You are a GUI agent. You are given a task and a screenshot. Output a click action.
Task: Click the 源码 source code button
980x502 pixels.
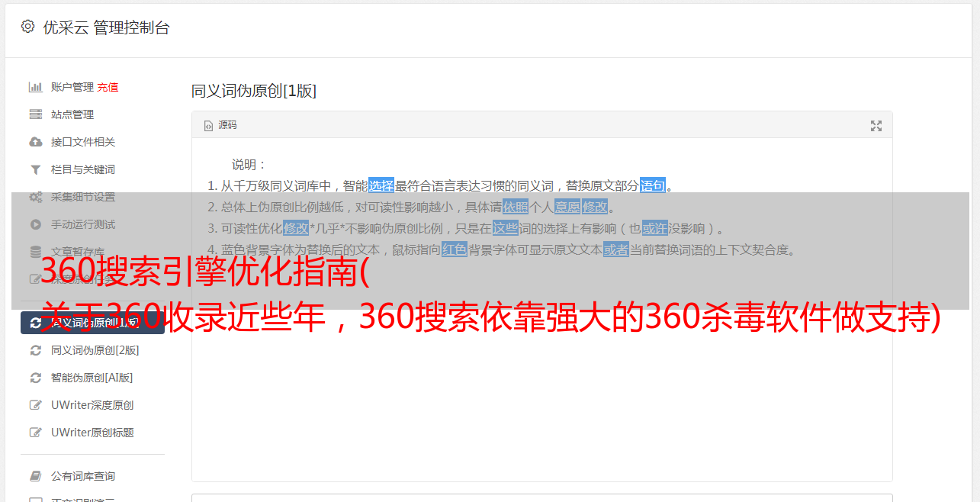point(220,125)
